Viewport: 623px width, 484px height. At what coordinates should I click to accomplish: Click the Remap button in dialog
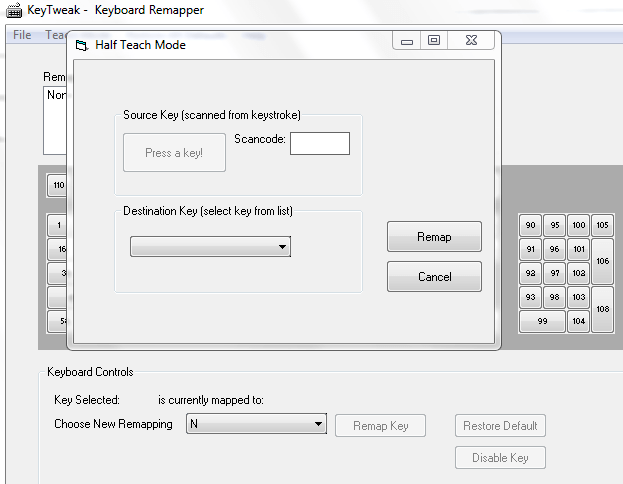tap(434, 237)
